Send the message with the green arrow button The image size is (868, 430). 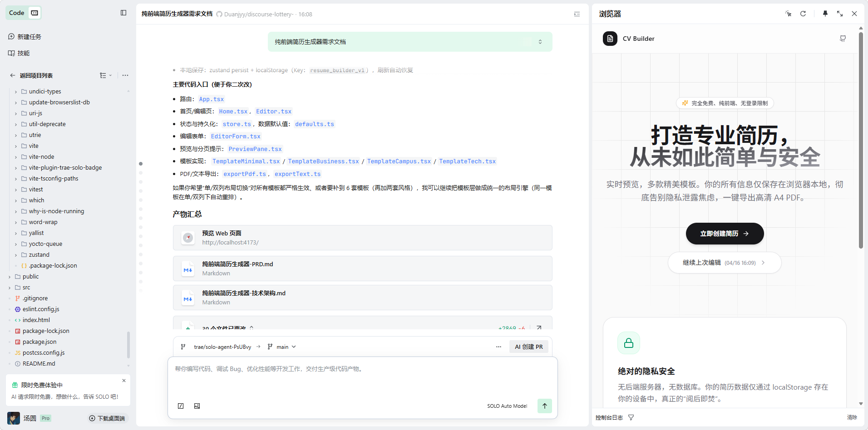pos(544,406)
